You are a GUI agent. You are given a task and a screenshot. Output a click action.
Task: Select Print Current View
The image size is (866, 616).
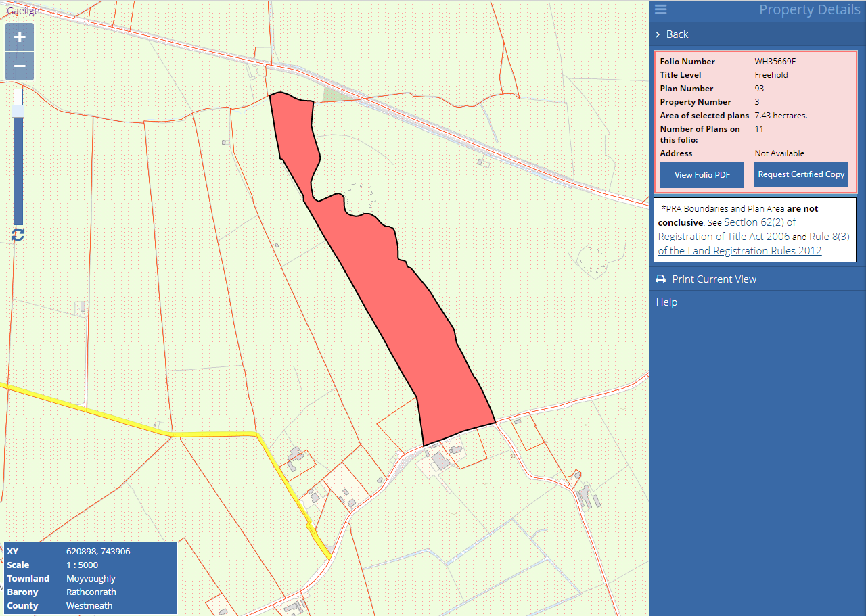713,279
